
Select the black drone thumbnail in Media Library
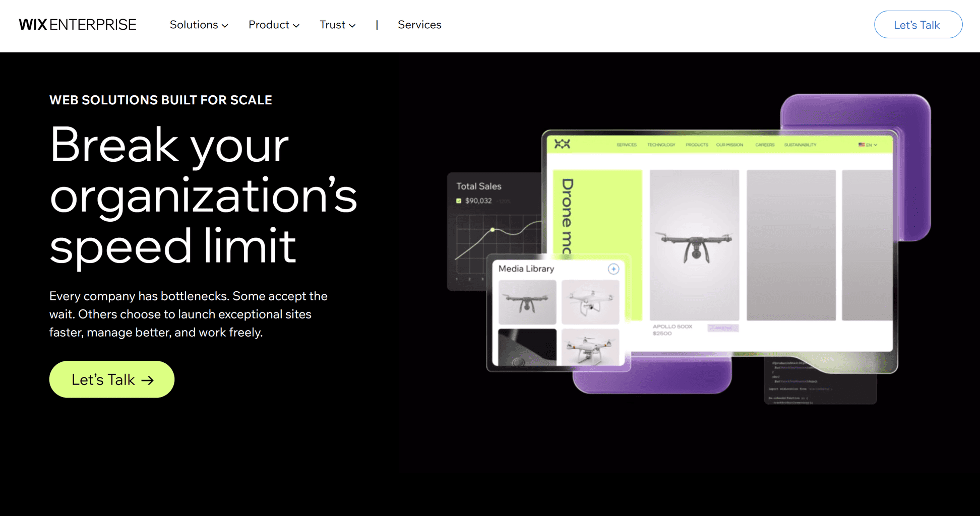pos(527,302)
